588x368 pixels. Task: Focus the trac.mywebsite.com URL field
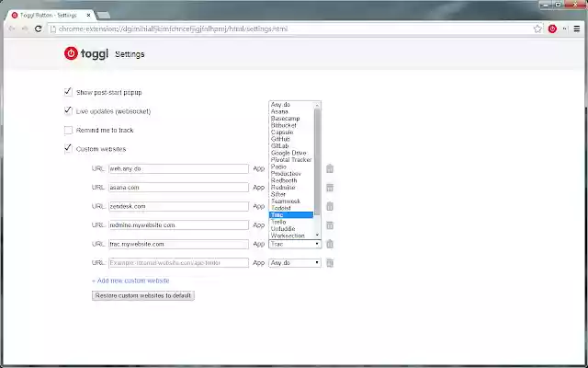(x=178, y=244)
